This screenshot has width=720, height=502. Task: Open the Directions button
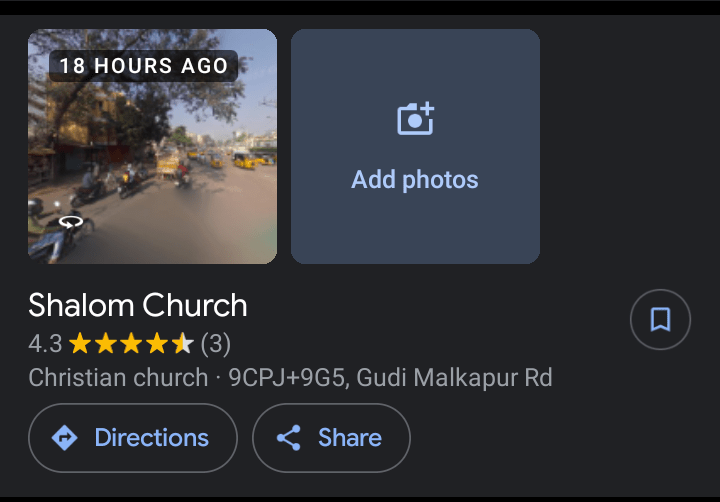point(133,438)
